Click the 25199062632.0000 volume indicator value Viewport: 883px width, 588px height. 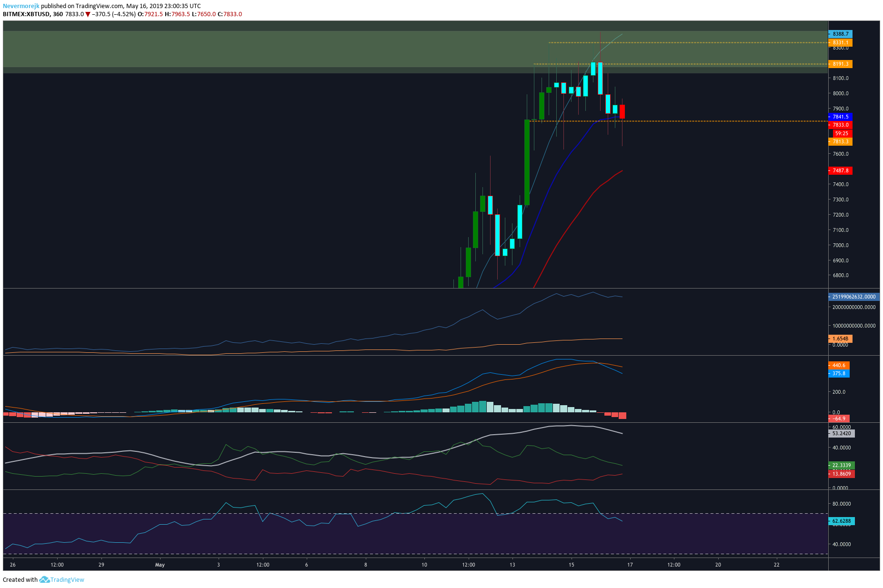(x=854, y=297)
